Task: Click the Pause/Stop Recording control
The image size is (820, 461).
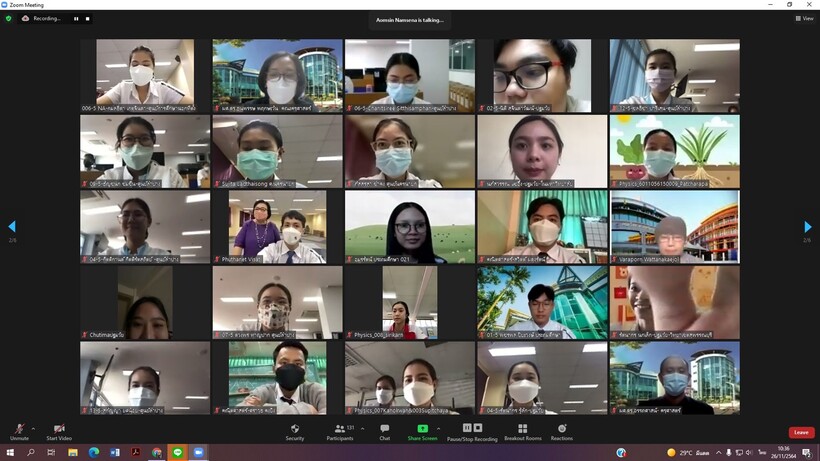Action: pos(472,429)
